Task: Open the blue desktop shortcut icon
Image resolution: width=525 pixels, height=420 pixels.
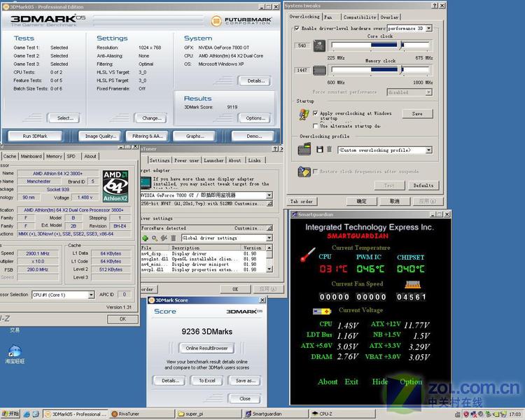Action: 15,351
